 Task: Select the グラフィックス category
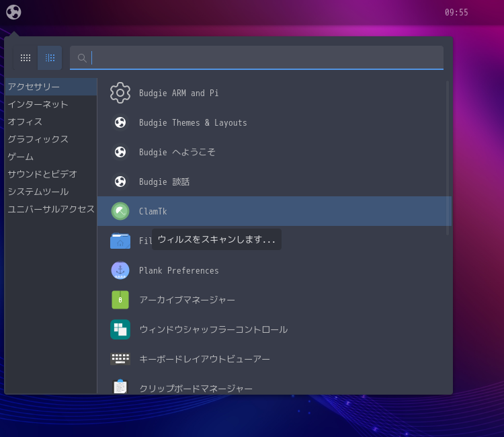coord(51,139)
